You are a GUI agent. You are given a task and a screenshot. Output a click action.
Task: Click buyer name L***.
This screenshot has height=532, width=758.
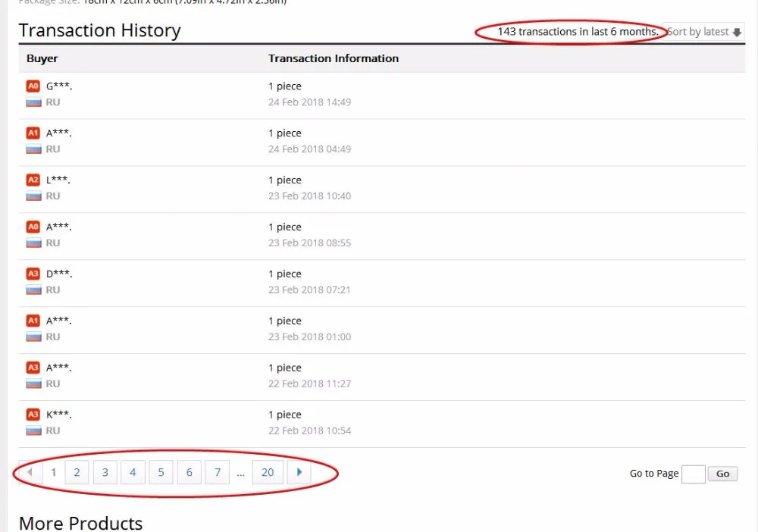(58, 180)
